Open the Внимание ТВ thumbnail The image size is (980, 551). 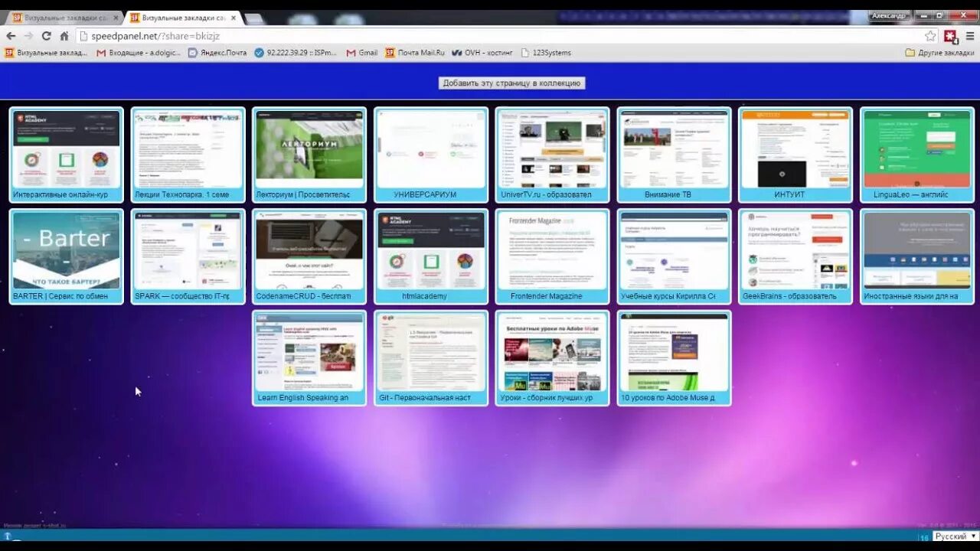(674, 155)
